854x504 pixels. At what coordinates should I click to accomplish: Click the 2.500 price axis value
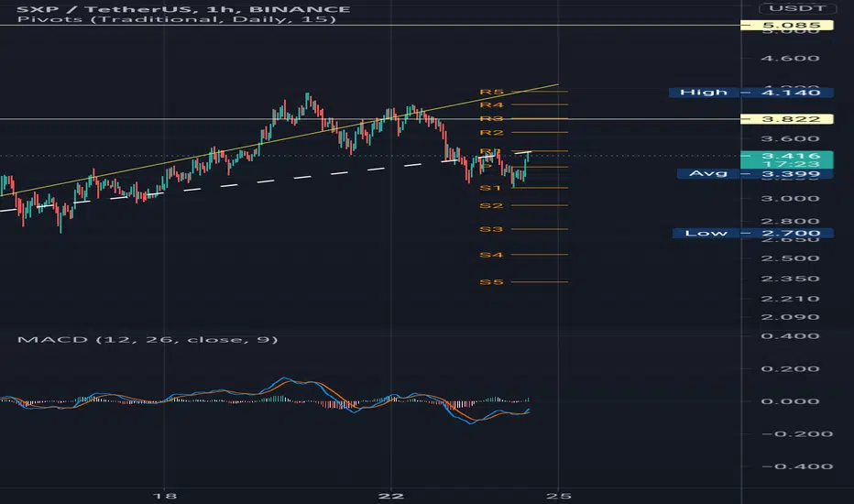(x=790, y=258)
